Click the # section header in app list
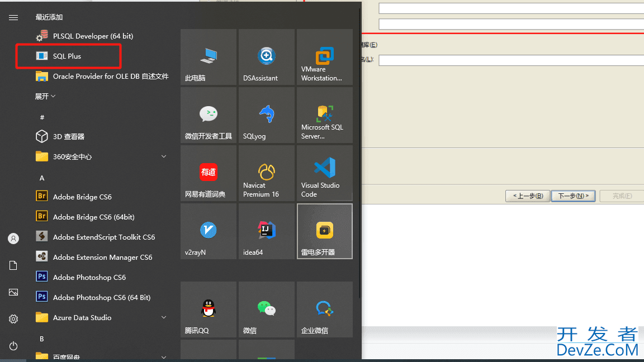This screenshot has height=362, width=644. 42,117
